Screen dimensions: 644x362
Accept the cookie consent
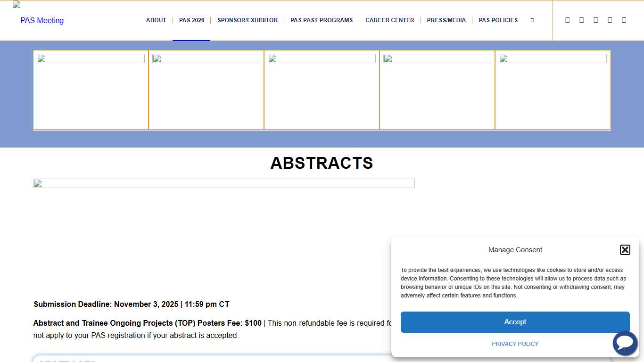tap(515, 321)
